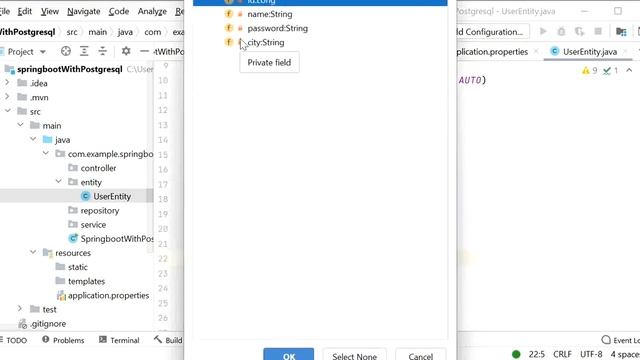Click the Select Opened File target icon
This screenshot has height=360, width=640.
coord(66,51)
